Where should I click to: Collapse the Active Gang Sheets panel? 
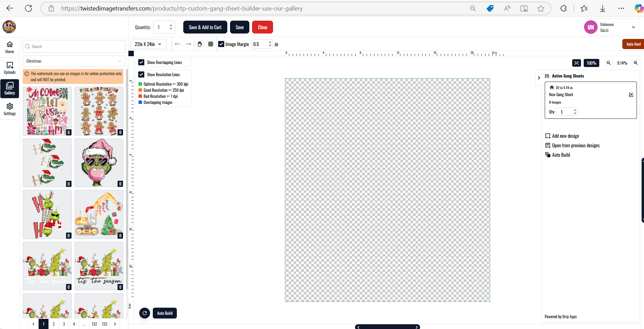tap(539, 77)
